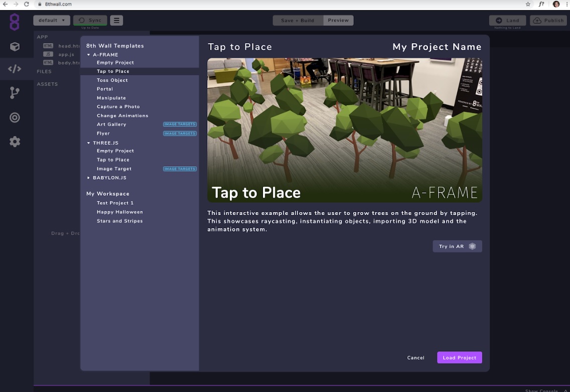This screenshot has height=392, width=570.
Task: Click the FILES section header
Action: (44, 72)
